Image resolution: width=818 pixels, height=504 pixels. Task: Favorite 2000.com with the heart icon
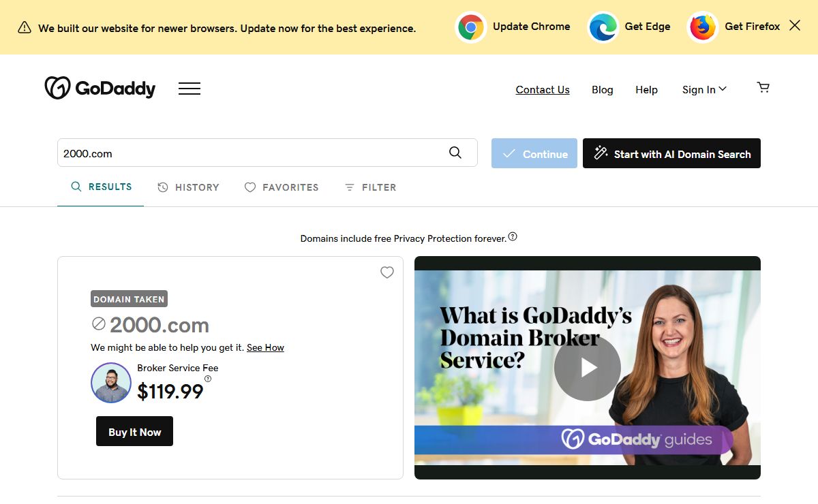[387, 272]
